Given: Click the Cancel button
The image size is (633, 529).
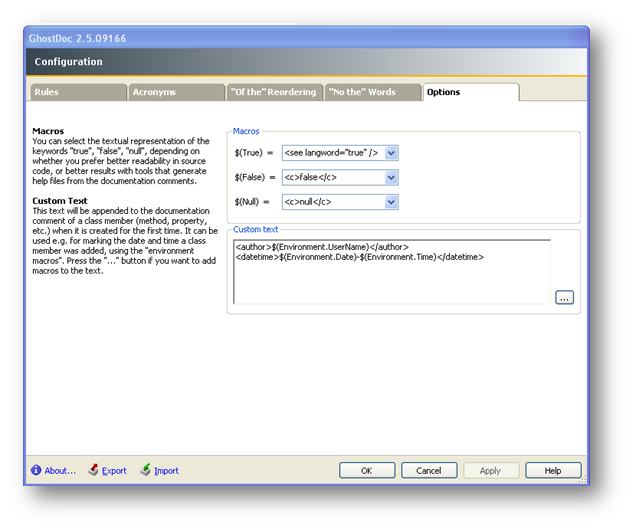Looking at the screenshot, I should [429, 470].
